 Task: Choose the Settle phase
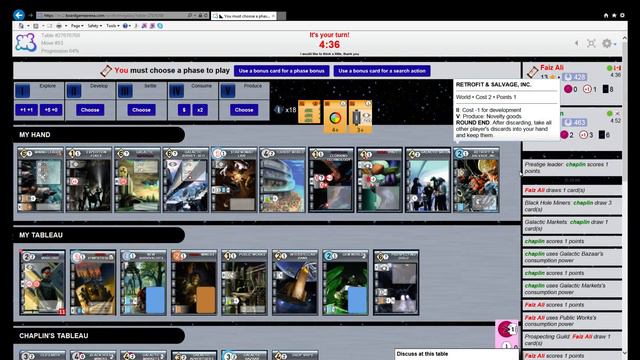[x=141, y=110]
